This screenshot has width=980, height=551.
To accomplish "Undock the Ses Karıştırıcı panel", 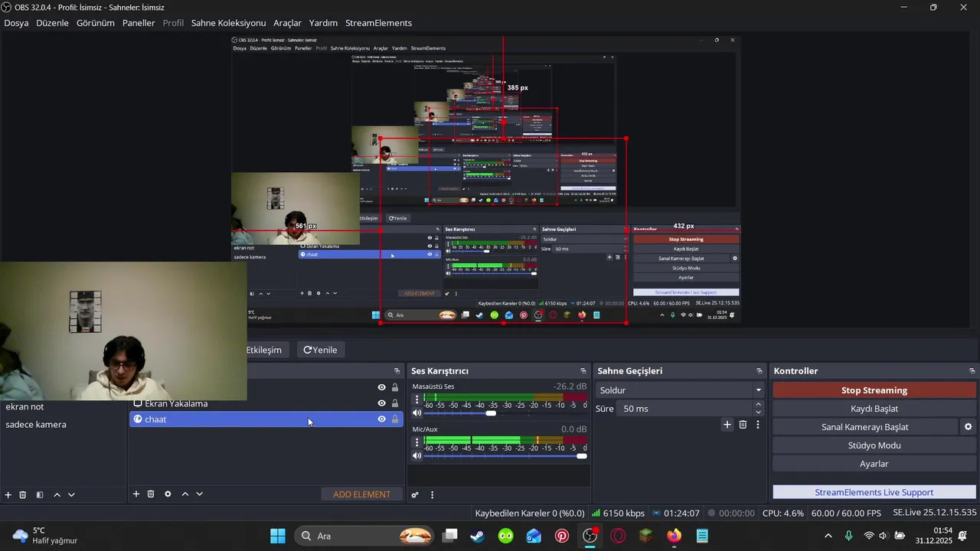I will pyautogui.click(x=583, y=371).
